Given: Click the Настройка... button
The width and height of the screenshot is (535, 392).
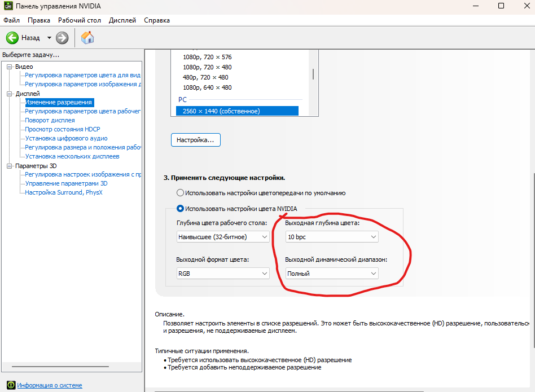Looking at the screenshot, I should pyautogui.click(x=195, y=140).
